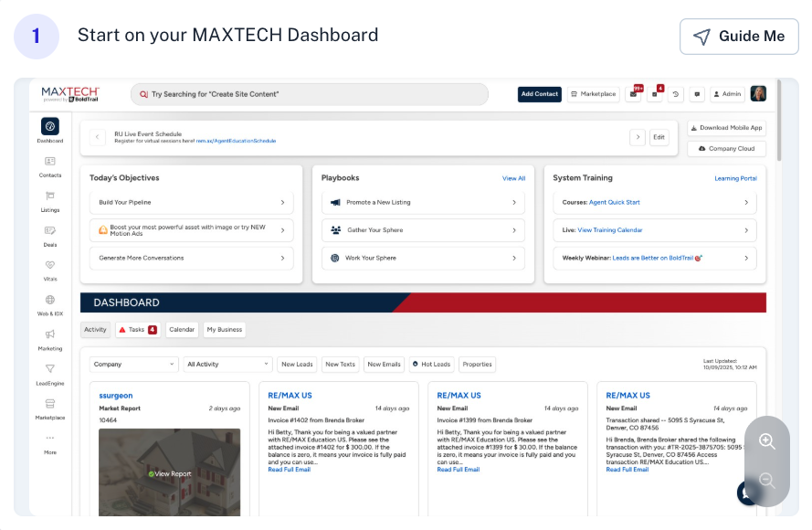Open the Marketing megaphone icon
Screen dimensions: 812x530
tap(50, 335)
